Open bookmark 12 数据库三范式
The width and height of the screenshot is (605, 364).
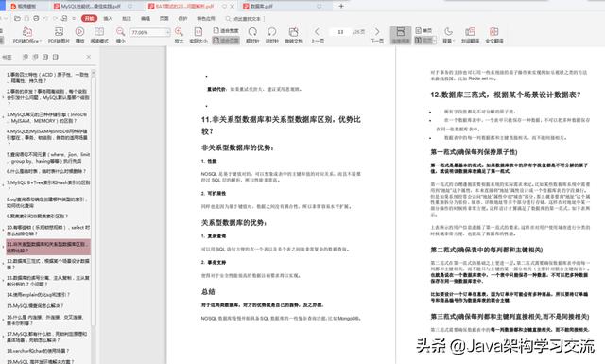[x=48, y=264]
